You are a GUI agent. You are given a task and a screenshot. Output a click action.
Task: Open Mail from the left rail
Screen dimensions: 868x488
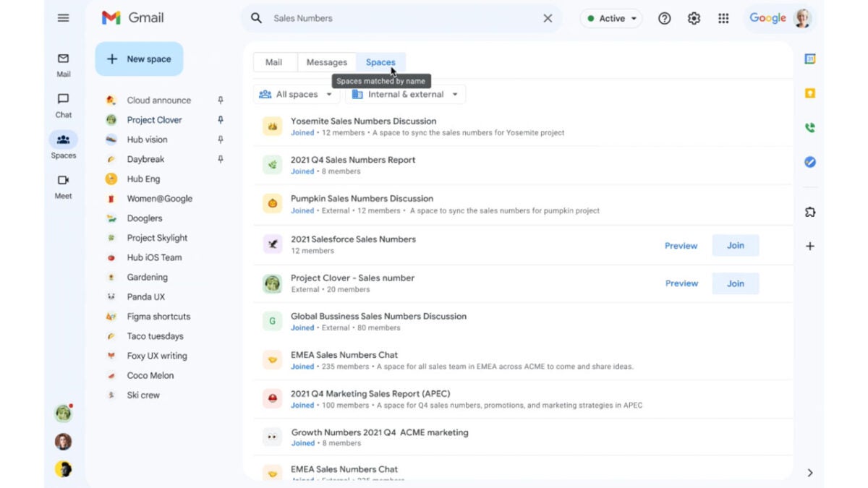pos(63,64)
